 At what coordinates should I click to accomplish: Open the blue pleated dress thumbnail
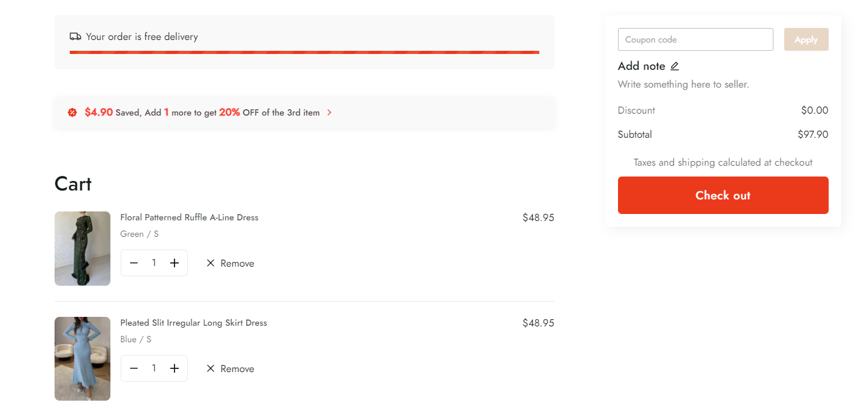click(x=82, y=359)
